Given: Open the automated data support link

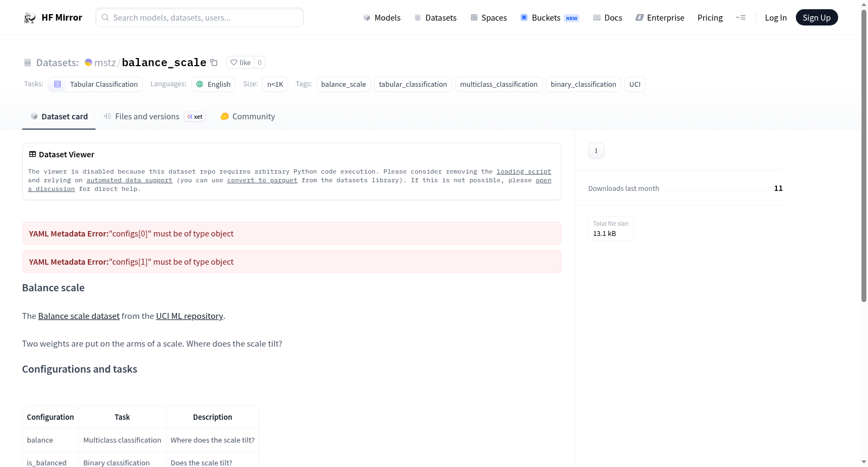Looking at the screenshot, I should tap(129, 180).
